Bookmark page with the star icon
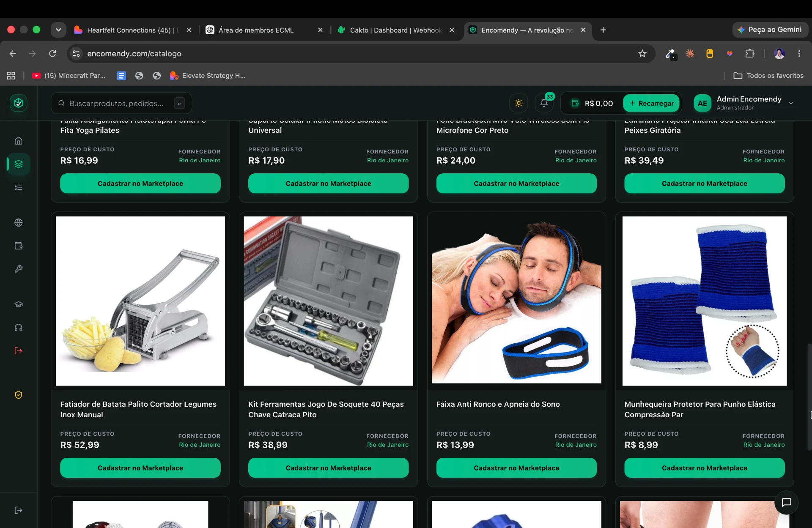The width and height of the screenshot is (812, 528). (642, 54)
